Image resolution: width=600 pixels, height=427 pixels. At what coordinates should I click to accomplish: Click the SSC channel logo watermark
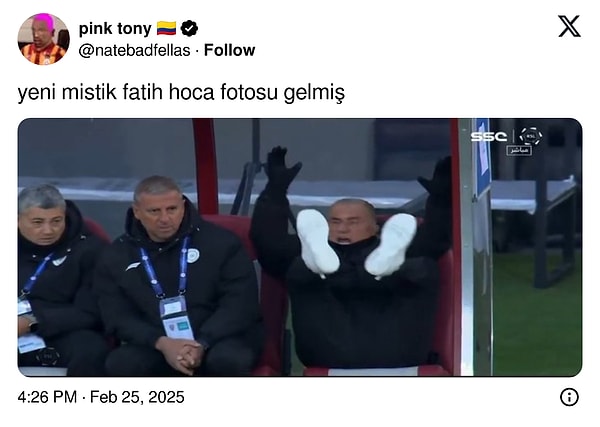[489, 137]
